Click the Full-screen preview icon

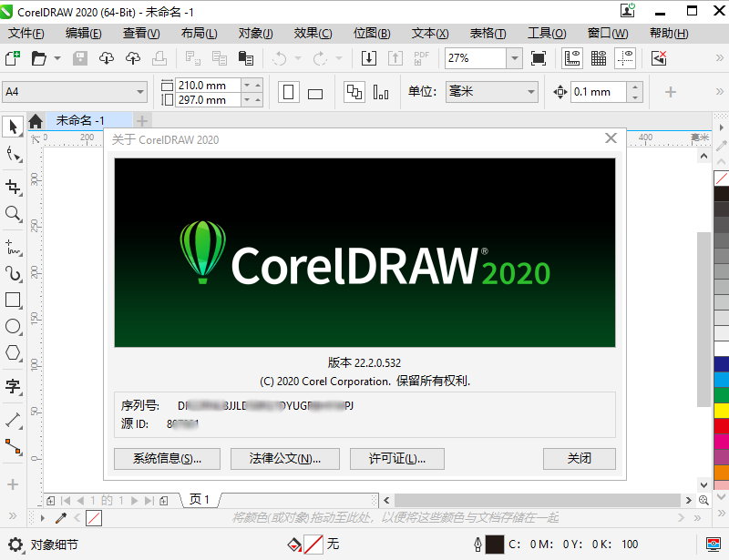[539, 58]
